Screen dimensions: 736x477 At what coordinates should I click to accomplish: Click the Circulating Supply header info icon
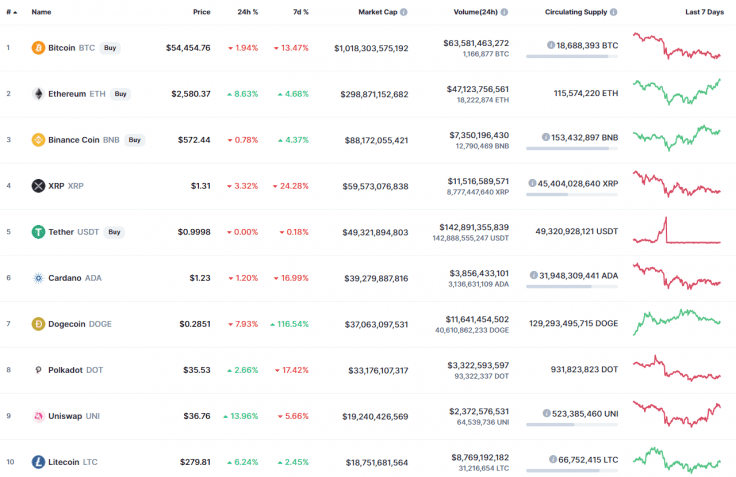point(613,12)
